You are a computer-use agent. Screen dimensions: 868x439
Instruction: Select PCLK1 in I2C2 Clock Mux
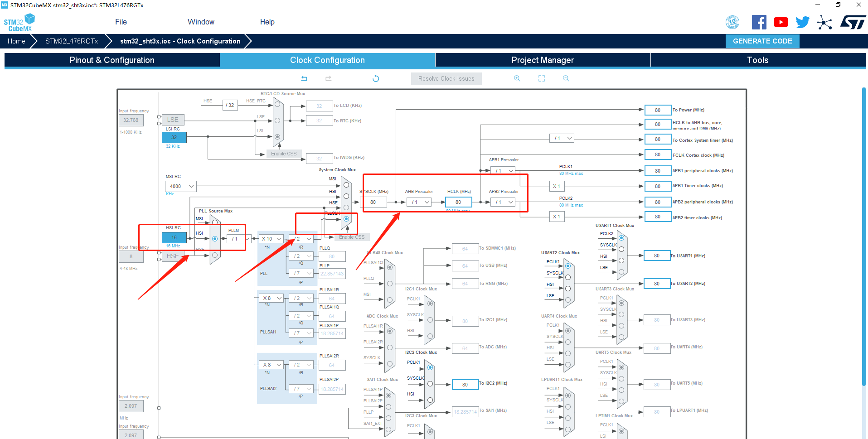[x=430, y=367]
